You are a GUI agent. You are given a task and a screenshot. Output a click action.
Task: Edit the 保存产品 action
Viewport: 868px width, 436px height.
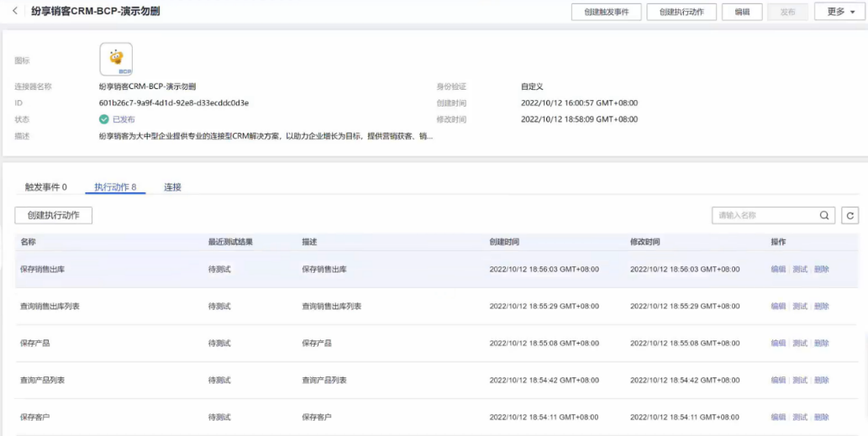point(778,343)
